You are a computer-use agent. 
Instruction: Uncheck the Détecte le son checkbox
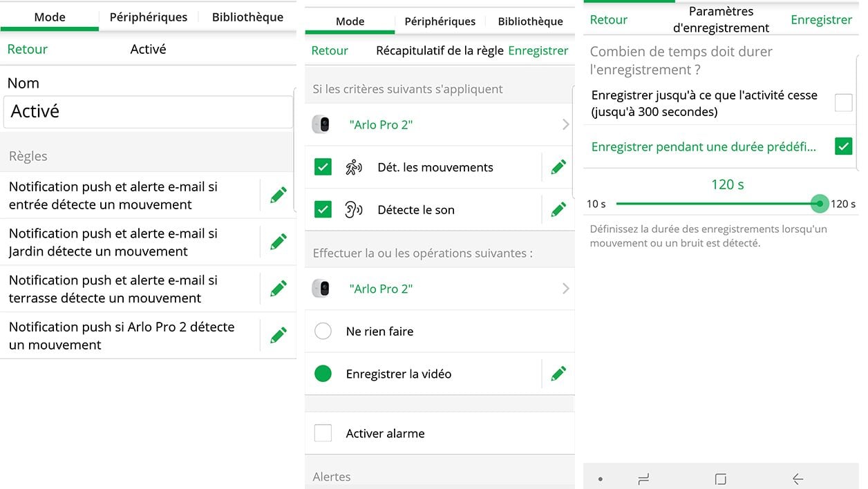coord(323,209)
